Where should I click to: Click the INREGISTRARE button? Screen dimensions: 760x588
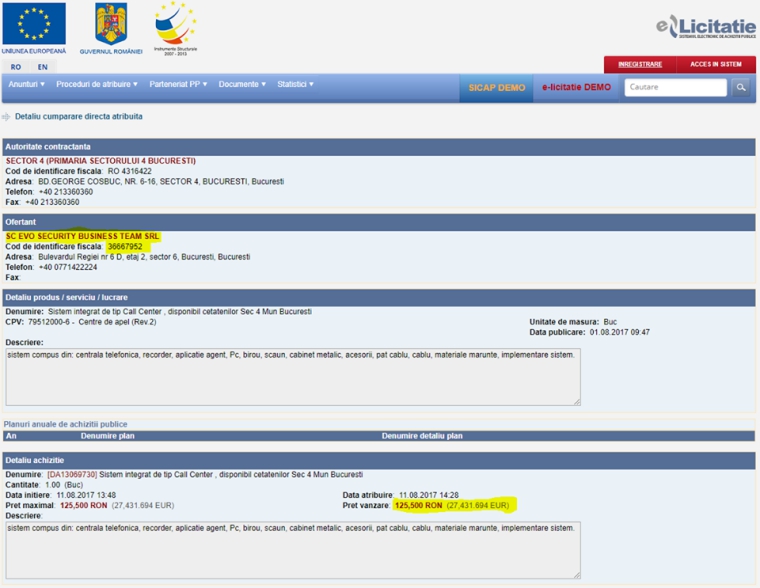[x=640, y=64]
